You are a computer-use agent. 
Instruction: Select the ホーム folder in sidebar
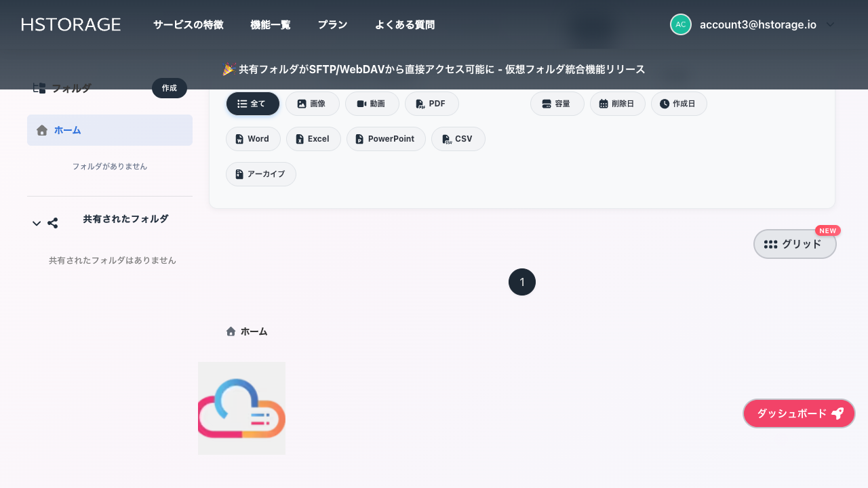pos(110,130)
